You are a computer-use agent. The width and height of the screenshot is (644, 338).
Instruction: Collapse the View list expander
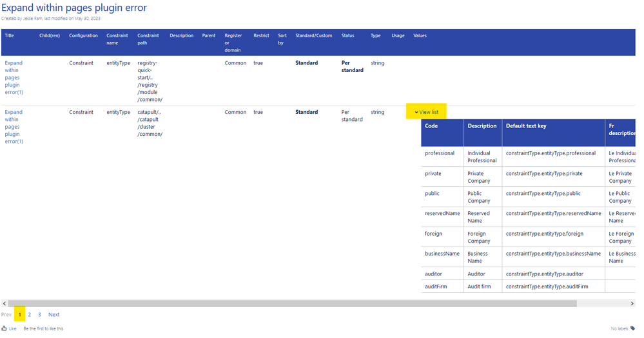426,112
